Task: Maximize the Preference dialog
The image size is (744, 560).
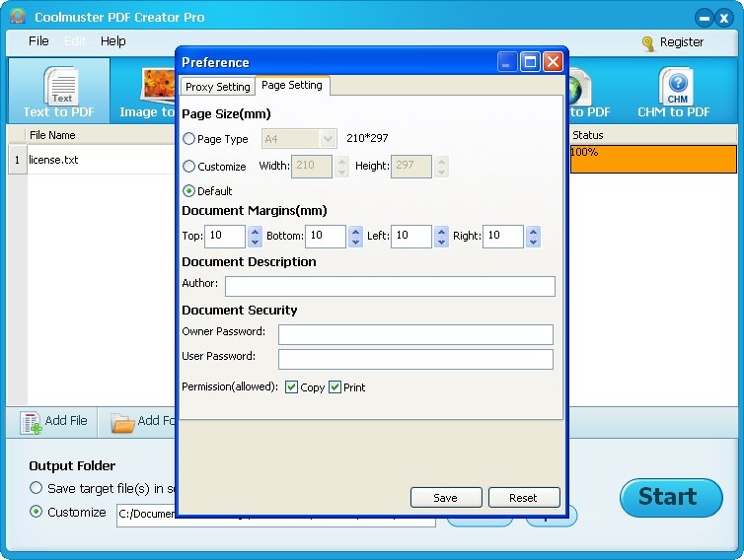Action: tap(530, 62)
